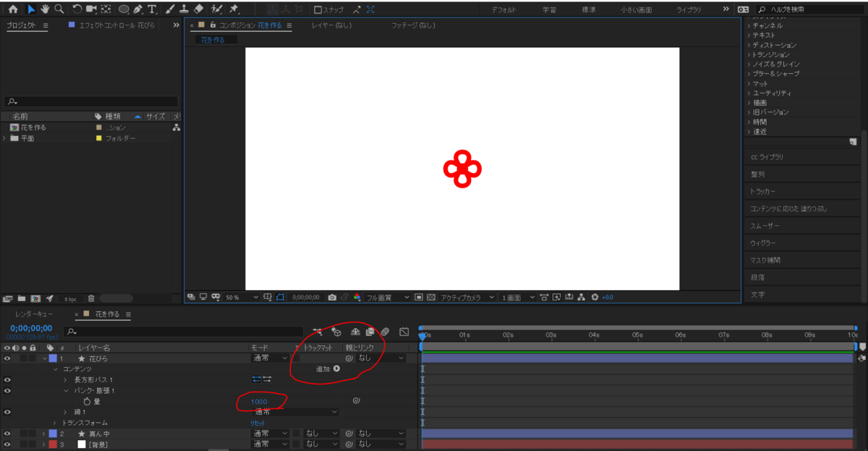Hide 線 1 with its eye icon
The width and height of the screenshot is (868, 451).
[7, 412]
